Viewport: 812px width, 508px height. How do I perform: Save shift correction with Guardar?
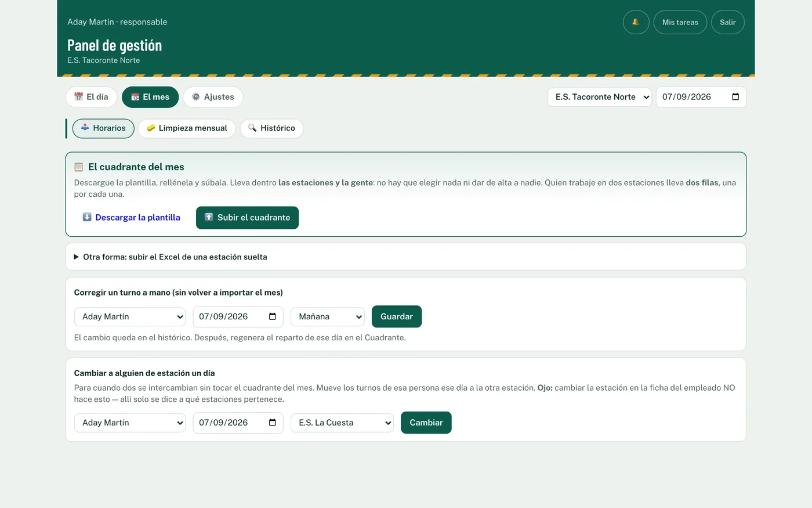(397, 316)
